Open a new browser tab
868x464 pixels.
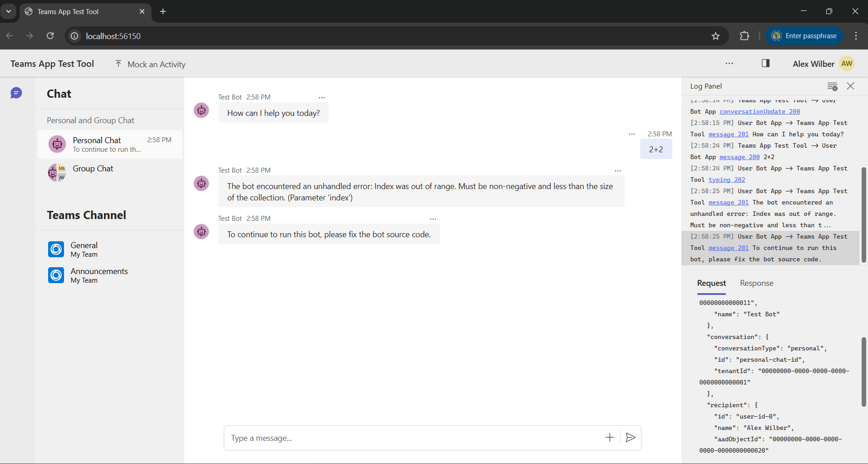pos(163,11)
